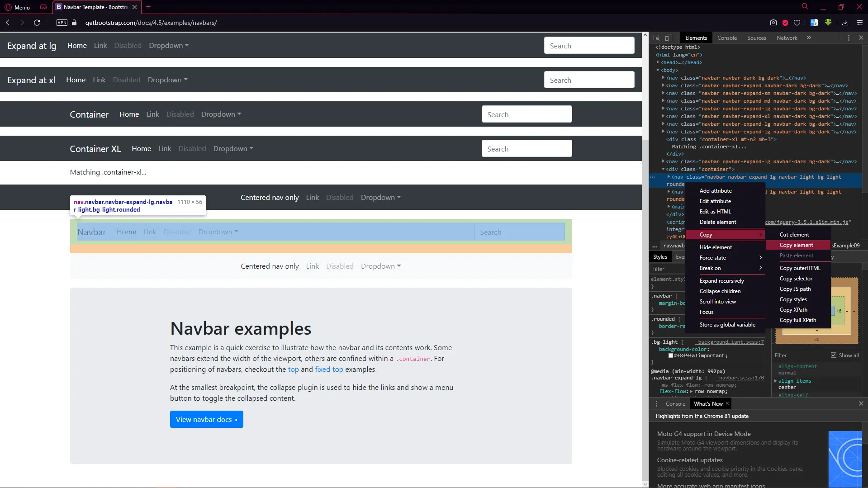Screen dimensions: 868x488
Task: Follow the fixed top link
Action: click(329, 370)
